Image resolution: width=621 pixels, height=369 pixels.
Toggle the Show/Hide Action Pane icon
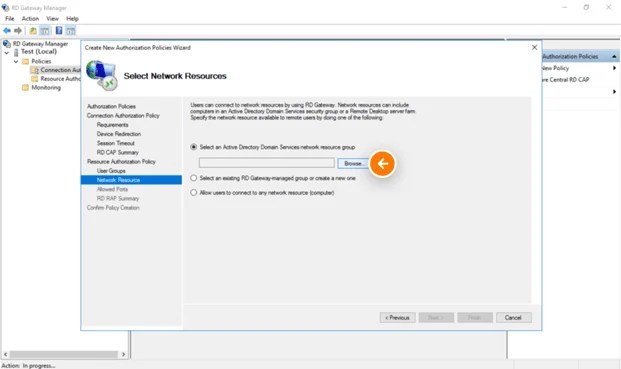(x=70, y=30)
